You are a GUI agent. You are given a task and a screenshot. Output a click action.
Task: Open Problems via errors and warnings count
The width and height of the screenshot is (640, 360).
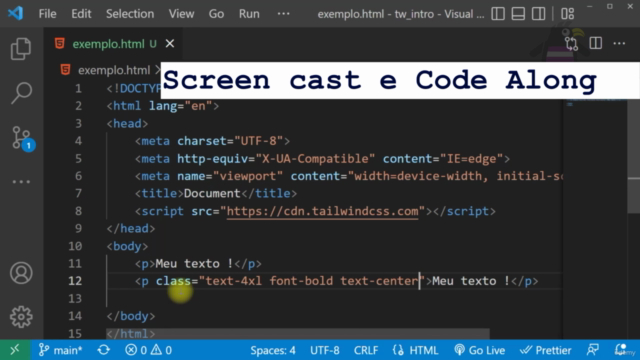(x=149, y=350)
